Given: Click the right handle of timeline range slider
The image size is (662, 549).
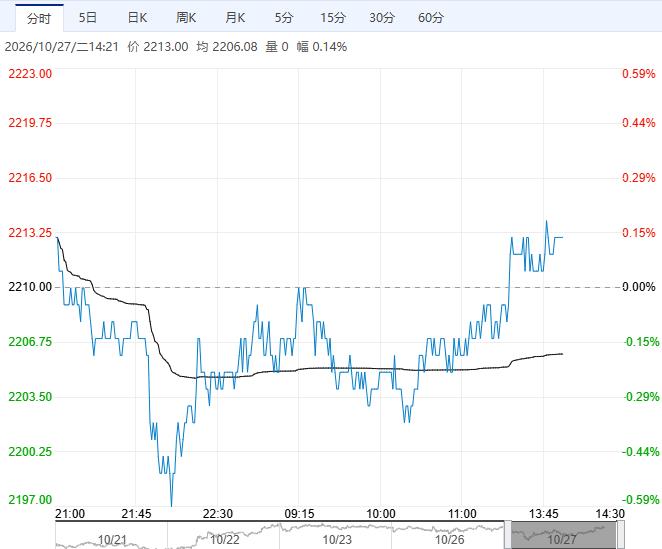Looking at the screenshot, I should 620,535.
